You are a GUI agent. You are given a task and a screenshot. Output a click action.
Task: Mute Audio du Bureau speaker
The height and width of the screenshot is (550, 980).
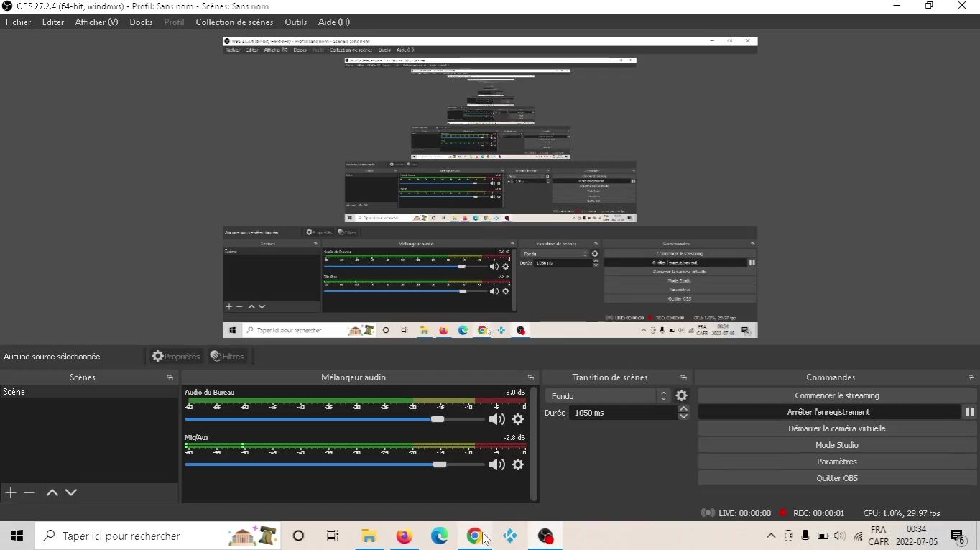(x=496, y=419)
